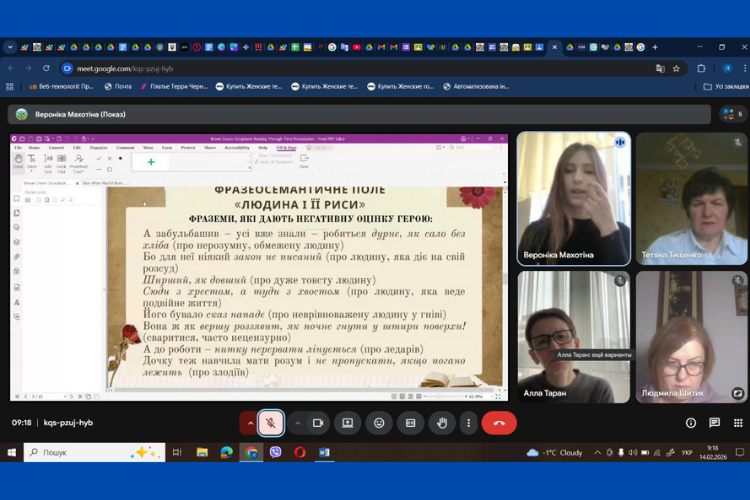Bookmark this page with star icon

[x=676, y=68]
